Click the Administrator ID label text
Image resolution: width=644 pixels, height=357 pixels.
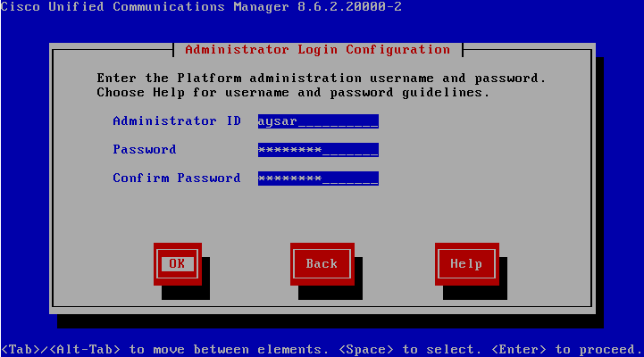click(x=177, y=121)
